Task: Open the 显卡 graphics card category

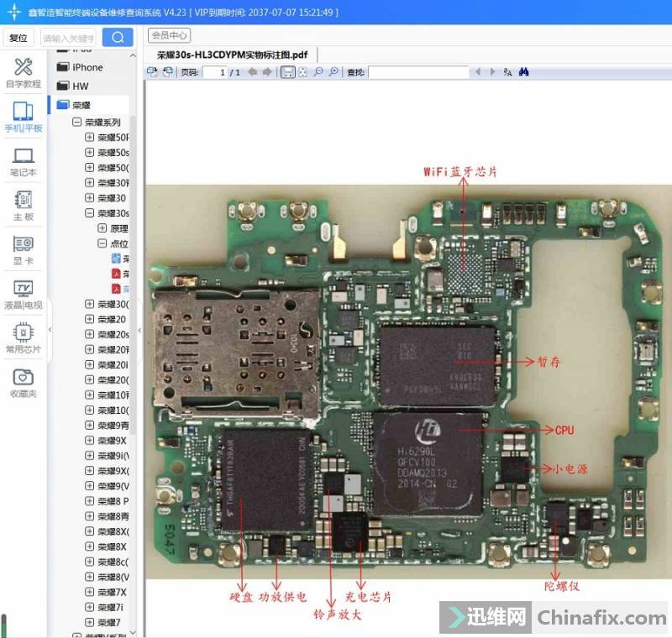Action: [x=23, y=249]
